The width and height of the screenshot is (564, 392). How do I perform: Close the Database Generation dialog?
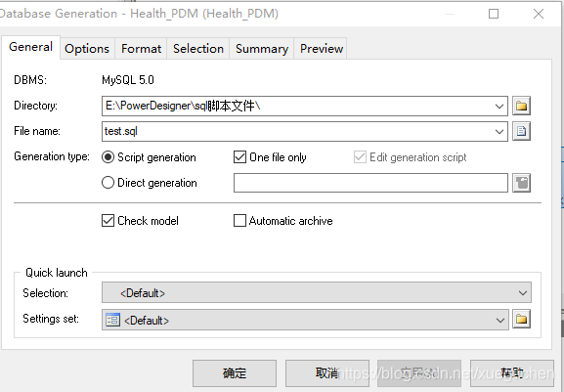539,14
